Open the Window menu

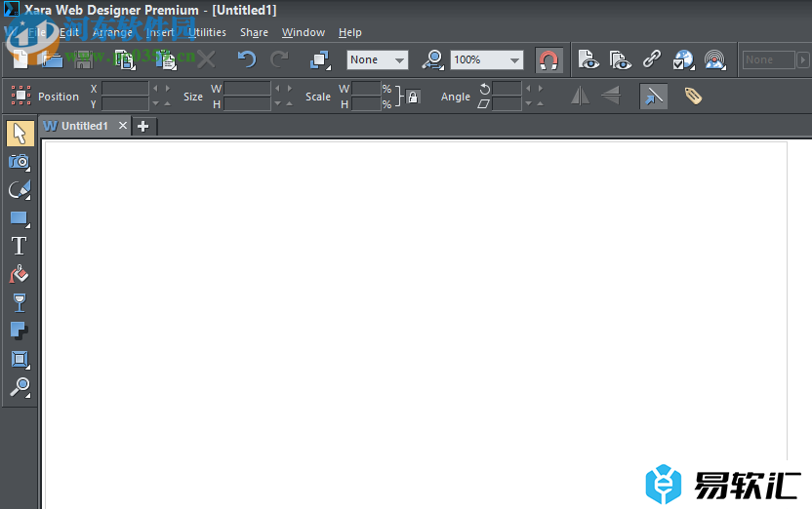(304, 32)
